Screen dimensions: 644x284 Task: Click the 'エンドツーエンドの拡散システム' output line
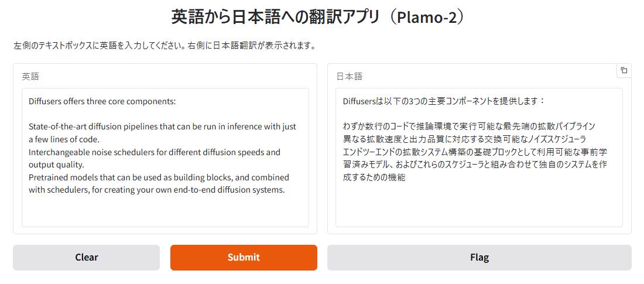coord(475,152)
